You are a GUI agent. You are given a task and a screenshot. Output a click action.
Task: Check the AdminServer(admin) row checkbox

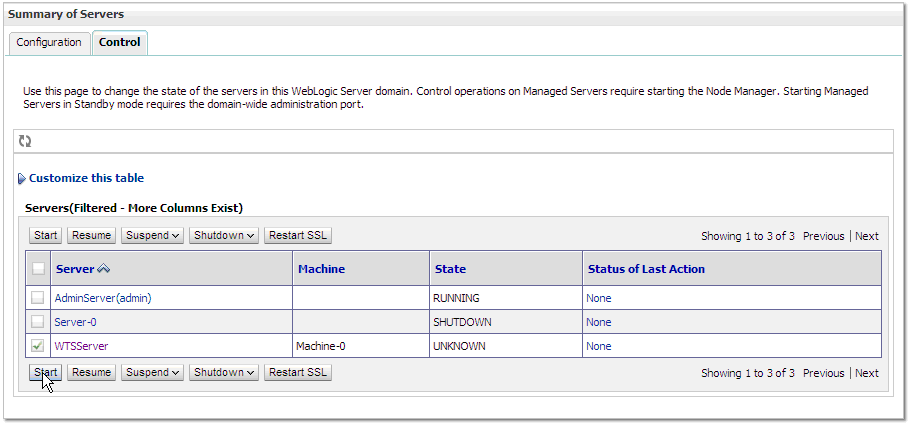tap(38, 298)
